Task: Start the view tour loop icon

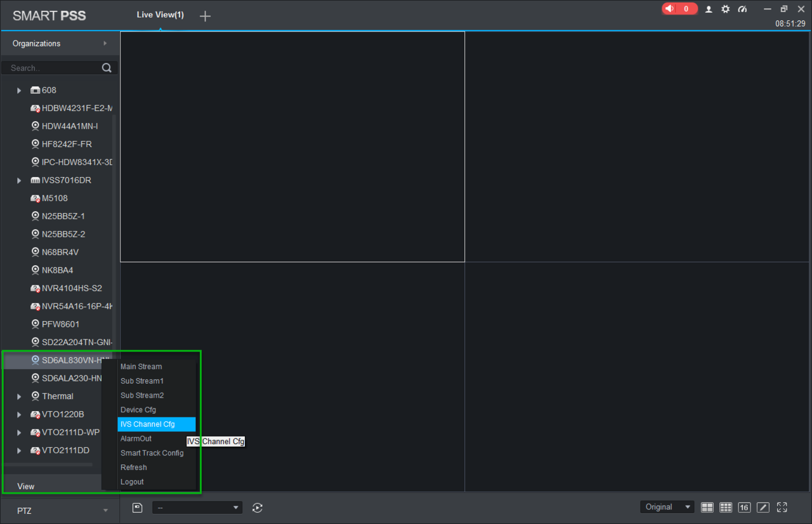Action: (257, 508)
